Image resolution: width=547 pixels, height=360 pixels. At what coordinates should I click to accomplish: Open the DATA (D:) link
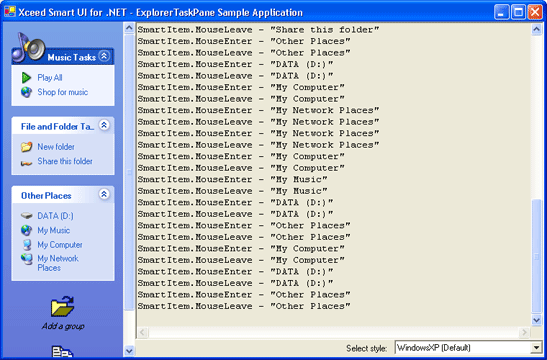(55, 216)
